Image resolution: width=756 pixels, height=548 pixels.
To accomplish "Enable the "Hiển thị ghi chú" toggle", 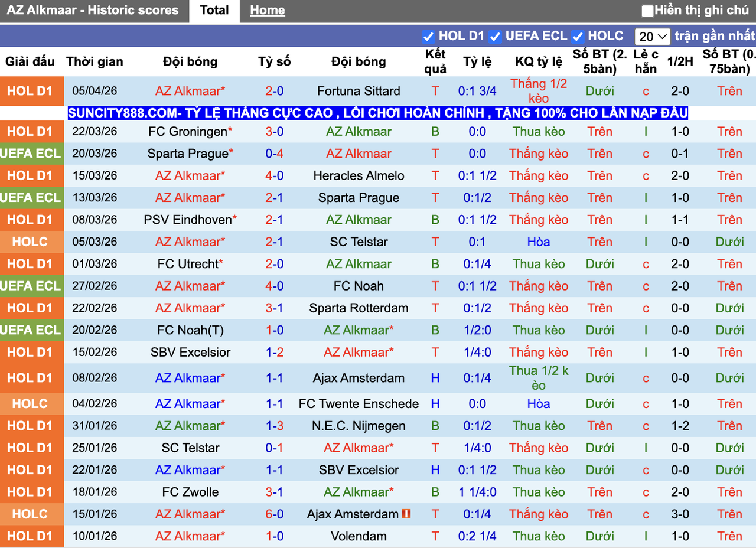I will [647, 9].
